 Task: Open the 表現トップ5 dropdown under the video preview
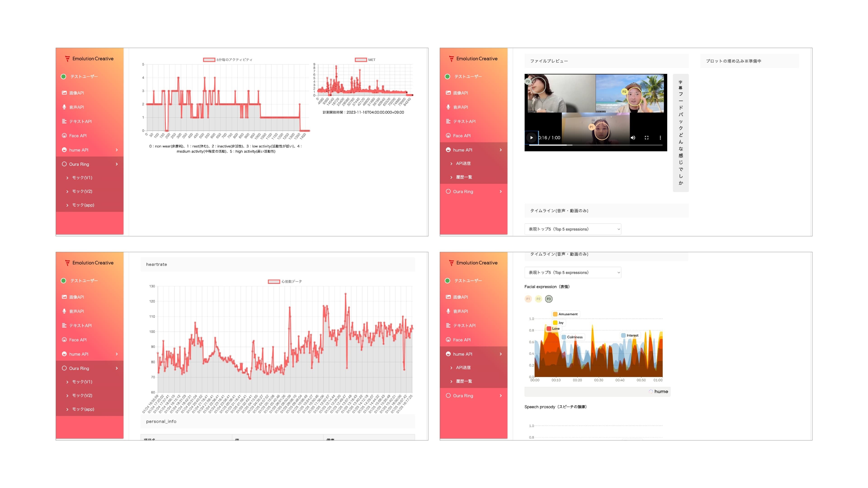point(573,229)
